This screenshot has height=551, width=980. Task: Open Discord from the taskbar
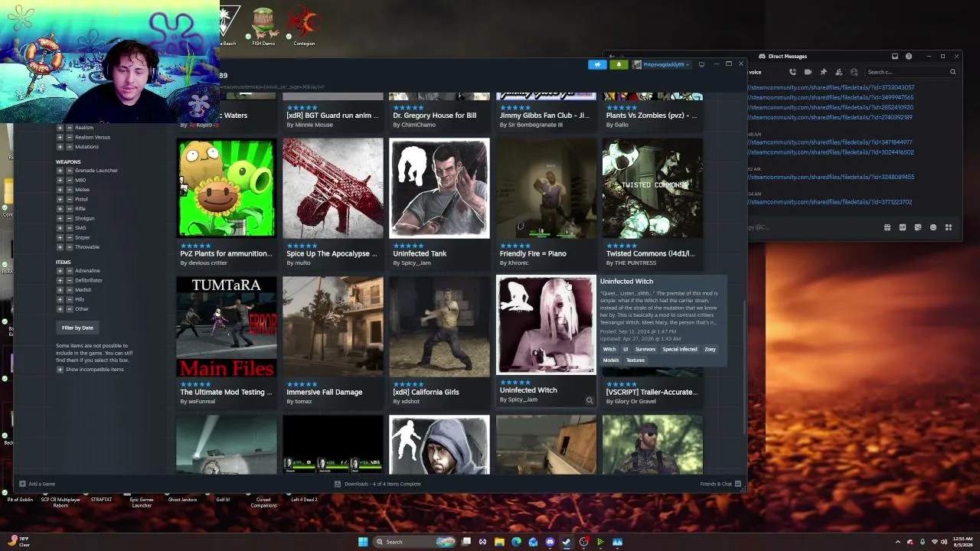click(550, 542)
